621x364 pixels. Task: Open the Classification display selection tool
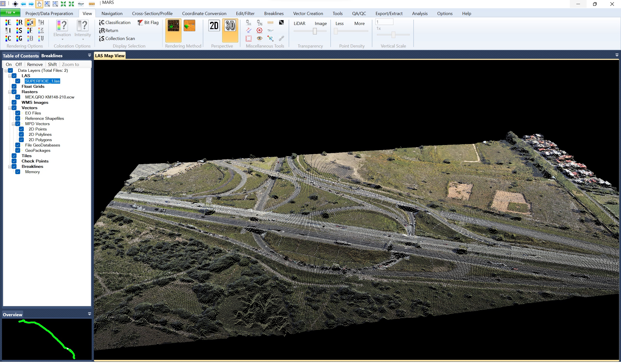[114, 22]
